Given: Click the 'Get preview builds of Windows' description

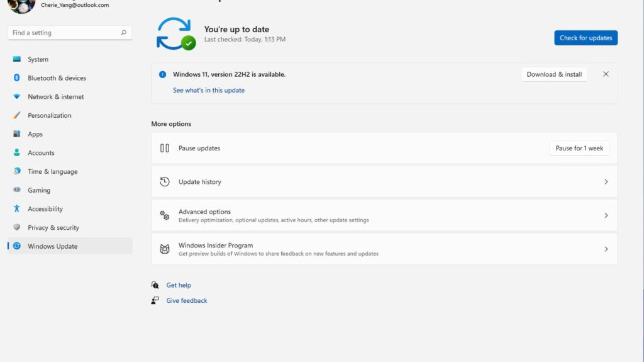Looking at the screenshot, I should [279, 254].
